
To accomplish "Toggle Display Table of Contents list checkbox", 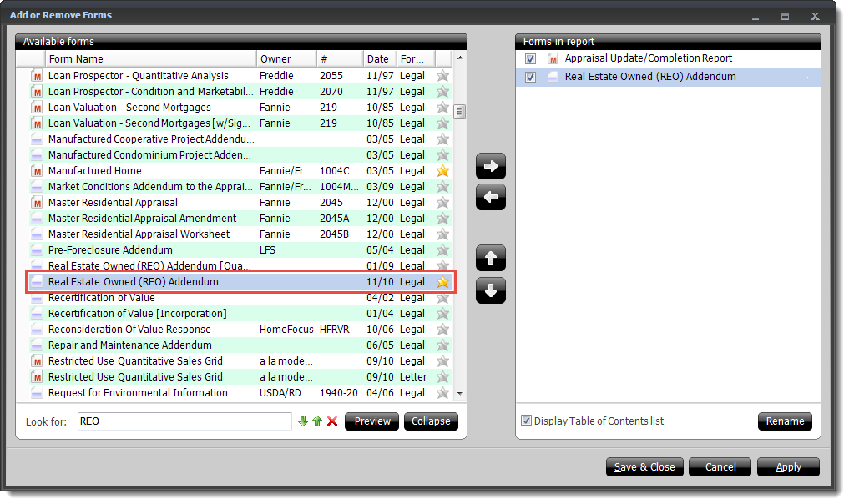I will (526, 420).
